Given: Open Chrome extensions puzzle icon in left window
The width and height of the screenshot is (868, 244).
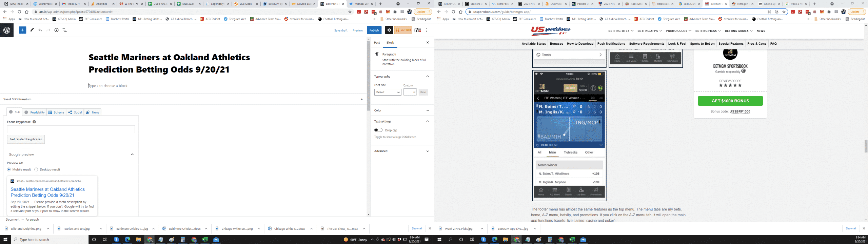Looking at the screenshot, I should tap(395, 12).
